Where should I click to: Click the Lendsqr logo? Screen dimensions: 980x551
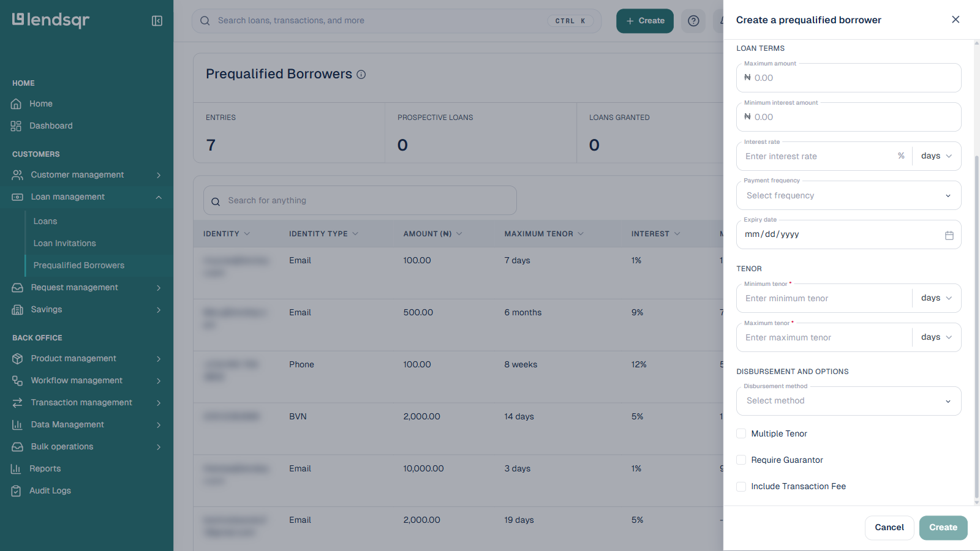point(51,20)
